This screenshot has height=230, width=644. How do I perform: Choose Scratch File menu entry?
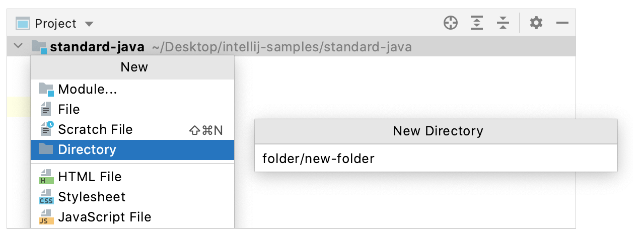(95, 129)
